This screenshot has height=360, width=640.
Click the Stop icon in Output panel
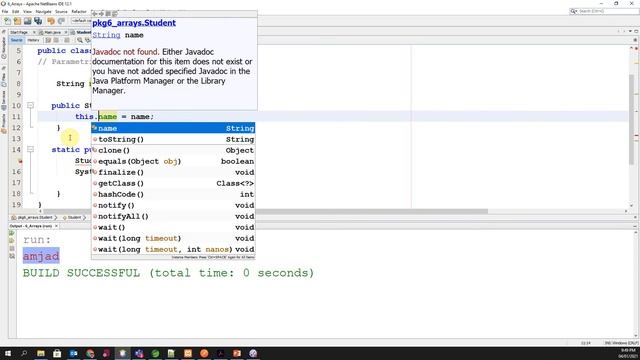coord(12,249)
